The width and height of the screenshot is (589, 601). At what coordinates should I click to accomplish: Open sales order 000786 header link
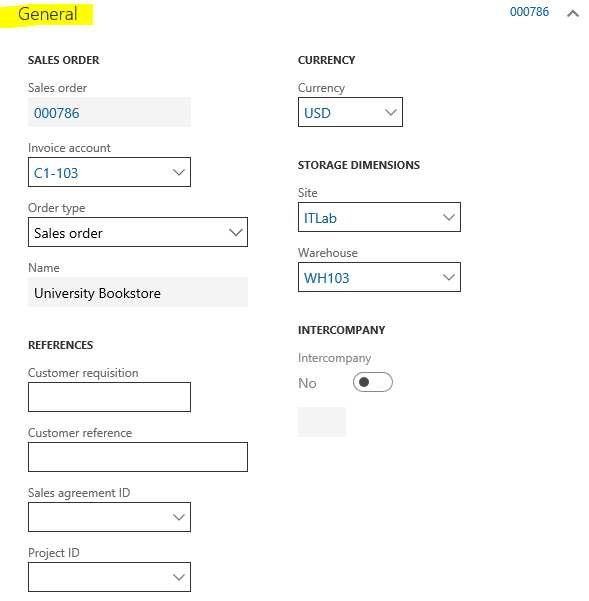(x=529, y=12)
